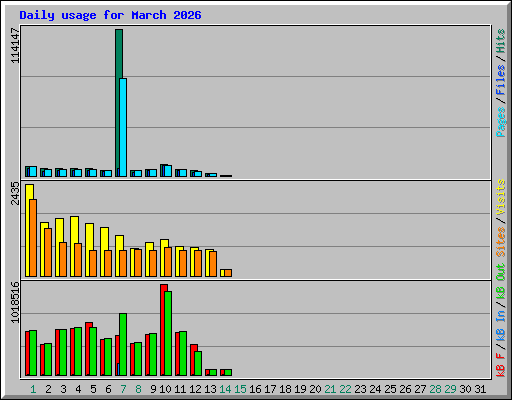
Task: Click day label 25 on the x-axis
Action: 390,389
